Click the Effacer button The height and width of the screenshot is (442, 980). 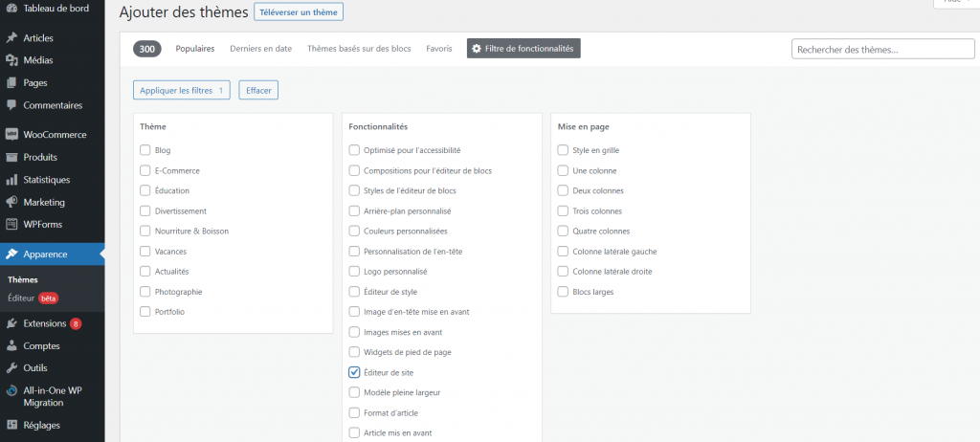click(258, 91)
